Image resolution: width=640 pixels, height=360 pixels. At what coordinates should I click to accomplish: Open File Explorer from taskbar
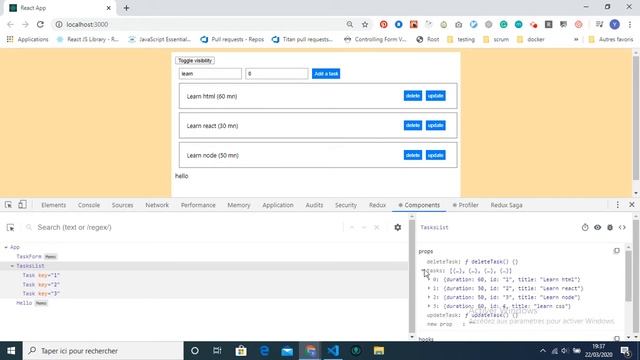[x=379, y=351]
